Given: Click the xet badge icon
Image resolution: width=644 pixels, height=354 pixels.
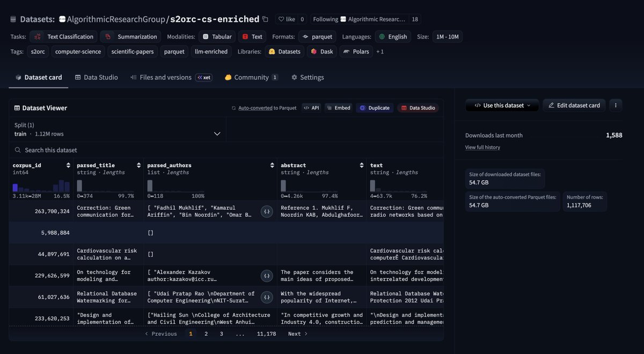Looking at the screenshot, I should coord(204,77).
